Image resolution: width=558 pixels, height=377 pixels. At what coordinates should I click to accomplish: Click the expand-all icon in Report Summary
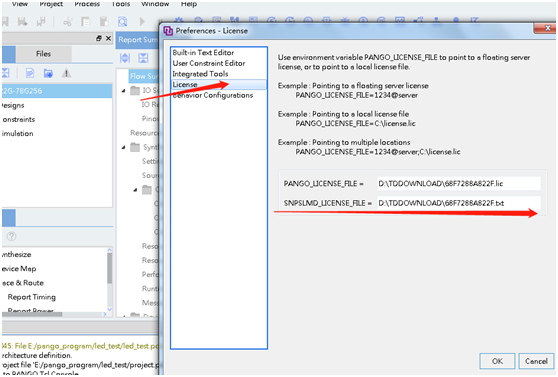pyautogui.click(x=125, y=58)
